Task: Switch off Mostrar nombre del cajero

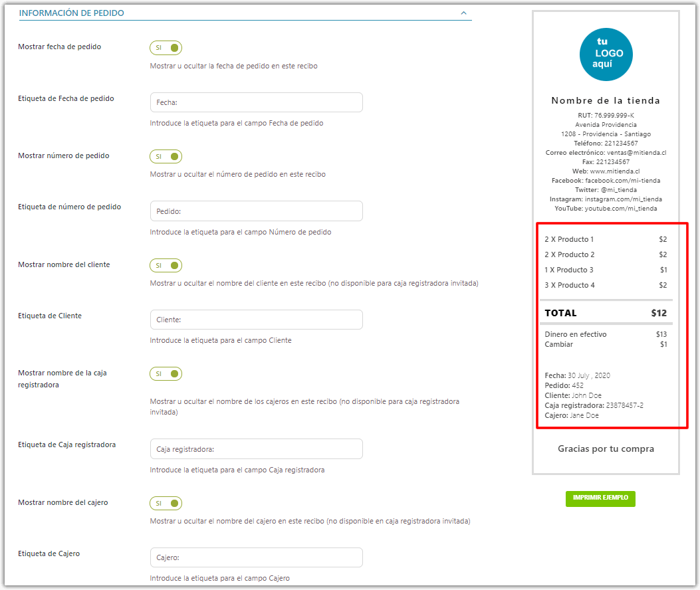Action: point(166,504)
